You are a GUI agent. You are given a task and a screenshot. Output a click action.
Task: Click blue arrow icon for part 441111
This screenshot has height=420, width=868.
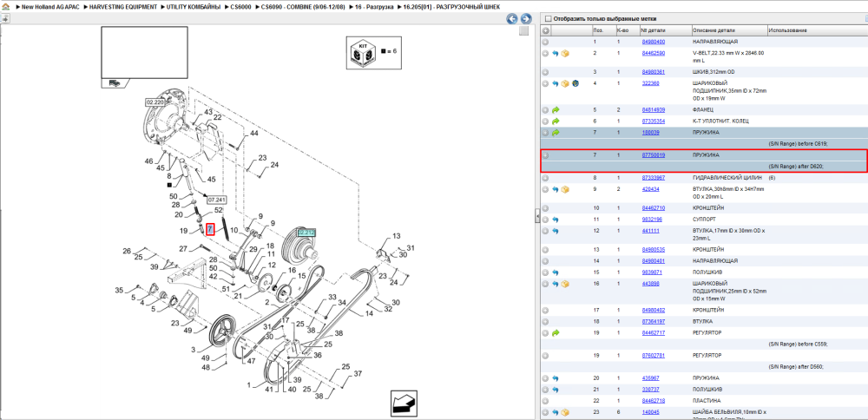pos(556,231)
